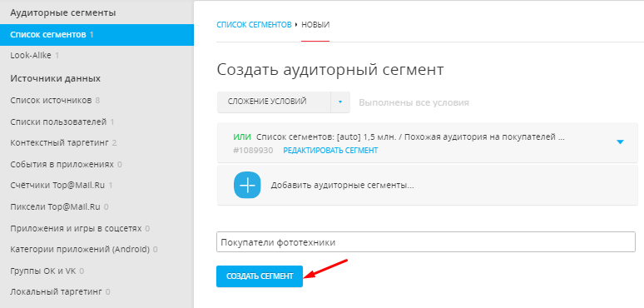
Task: Click Добавить аудиторные сегменты text
Action: click(342, 185)
